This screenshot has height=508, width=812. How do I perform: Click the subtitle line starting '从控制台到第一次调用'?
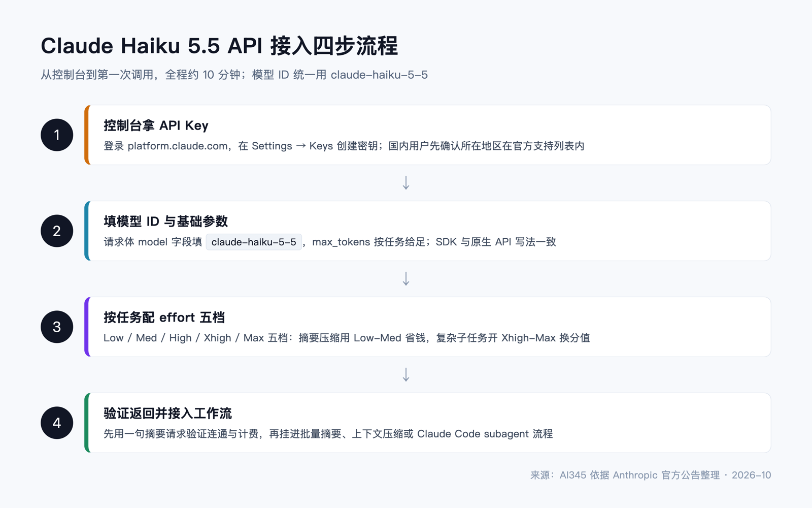coord(234,75)
